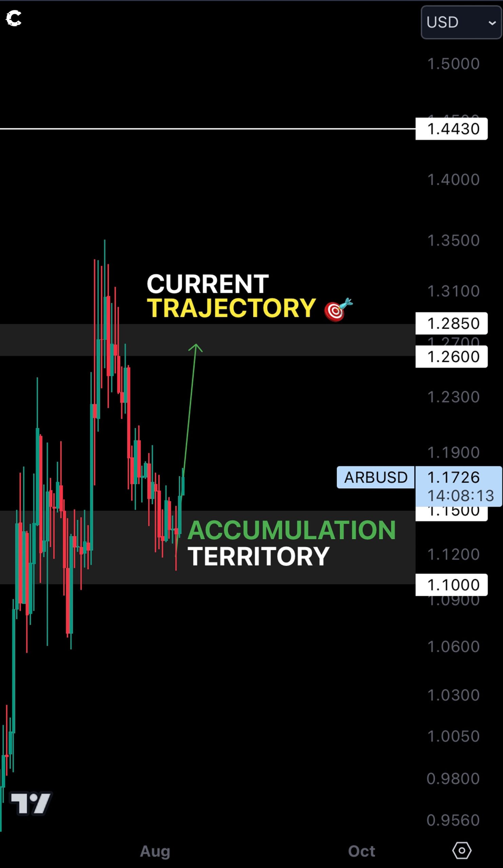Click the Oct label on time axis
The width and height of the screenshot is (503, 868).
click(361, 851)
